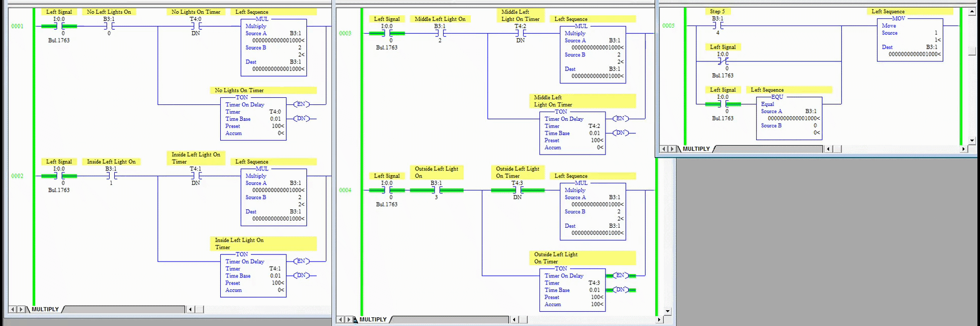Click Accum value 100 in timer T4:3
This screenshot has width=980, height=326.
point(597,304)
